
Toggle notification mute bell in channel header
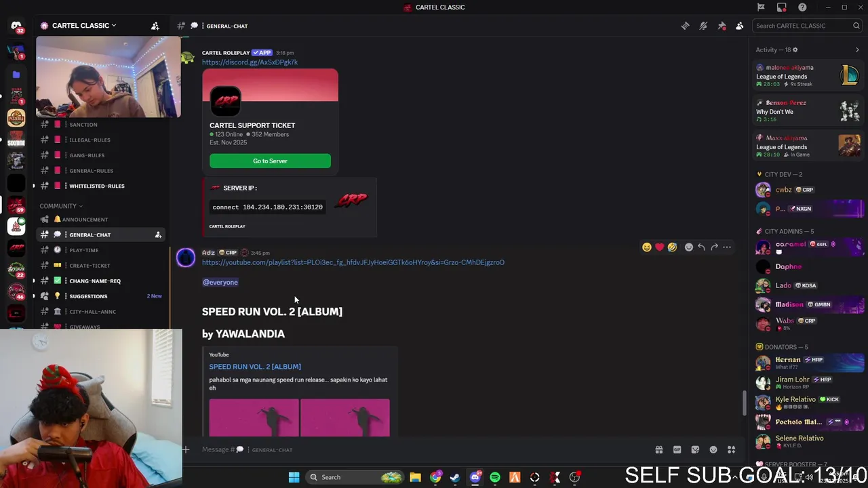pos(703,26)
